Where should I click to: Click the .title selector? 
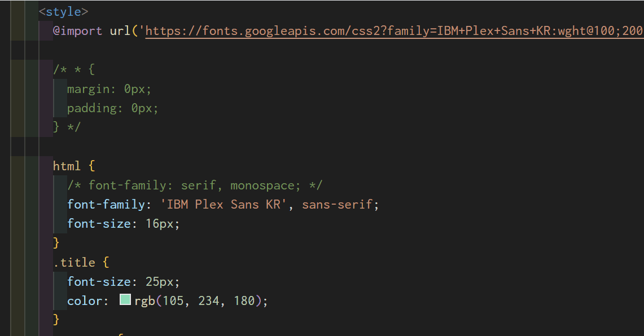coord(75,262)
